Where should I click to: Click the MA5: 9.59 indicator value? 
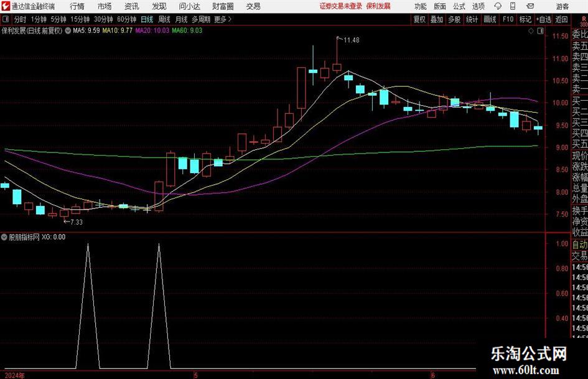(x=86, y=30)
